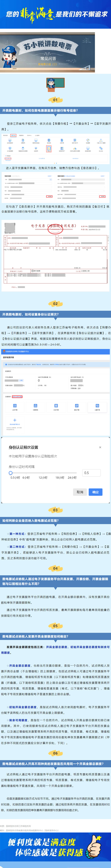Image resolution: width=111 pixels, height=868 pixels.
Task: Click the 我要办税 tab in red box
Action: (x=14, y=135)
